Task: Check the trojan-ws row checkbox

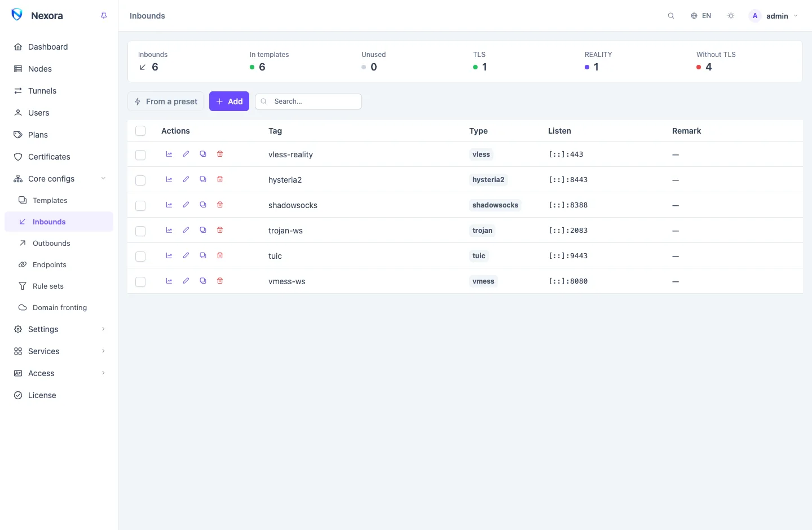Action: click(x=140, y=231)
